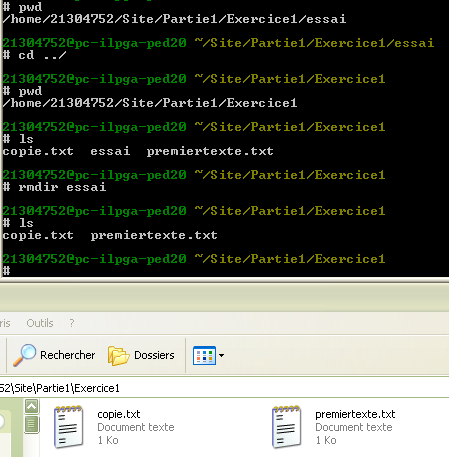
Task: Click the Rechercher magnifier icon
Action: (x=24, y=355)
